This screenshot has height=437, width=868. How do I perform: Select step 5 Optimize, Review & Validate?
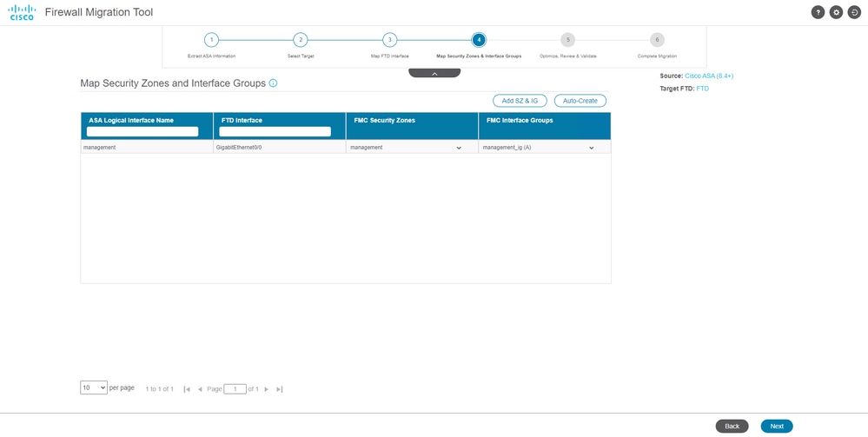click(568, 40)
